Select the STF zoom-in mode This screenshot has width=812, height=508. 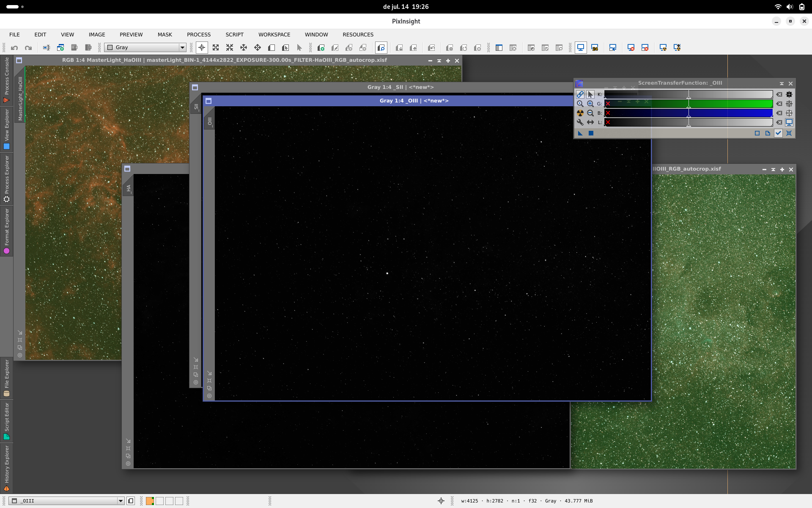(x=590, y=104)
